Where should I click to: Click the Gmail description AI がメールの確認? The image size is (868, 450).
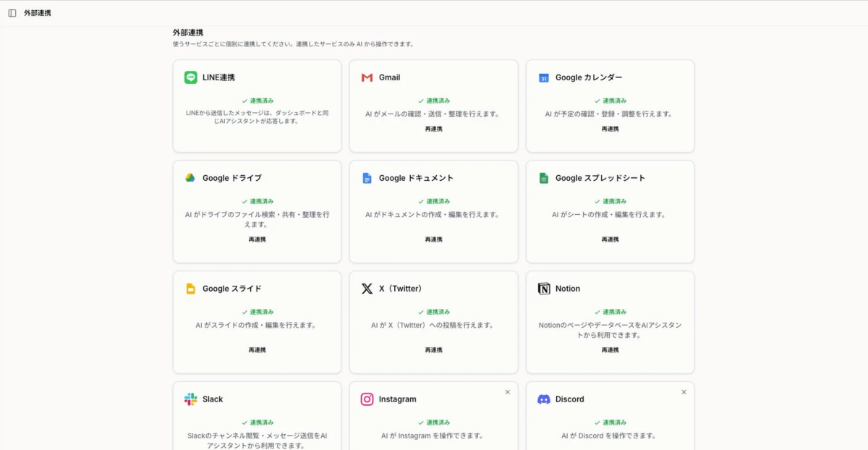click(434, 114)
